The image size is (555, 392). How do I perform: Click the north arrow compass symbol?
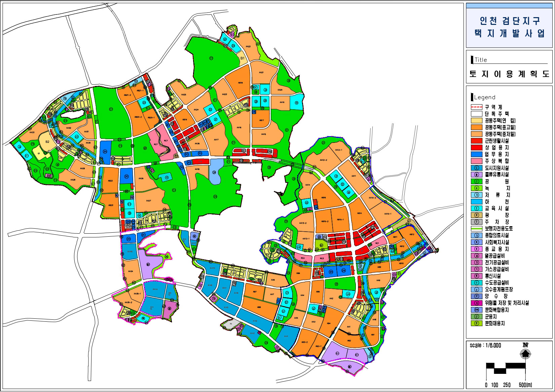(525, 353)
